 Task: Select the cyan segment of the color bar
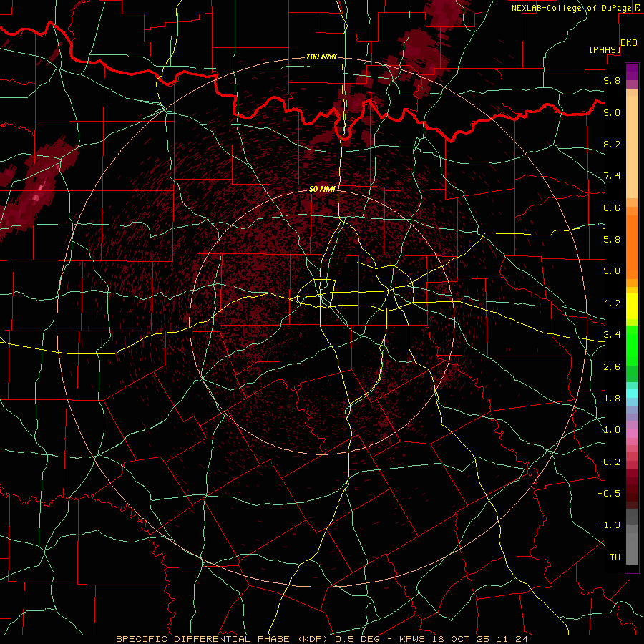(632, 394)
